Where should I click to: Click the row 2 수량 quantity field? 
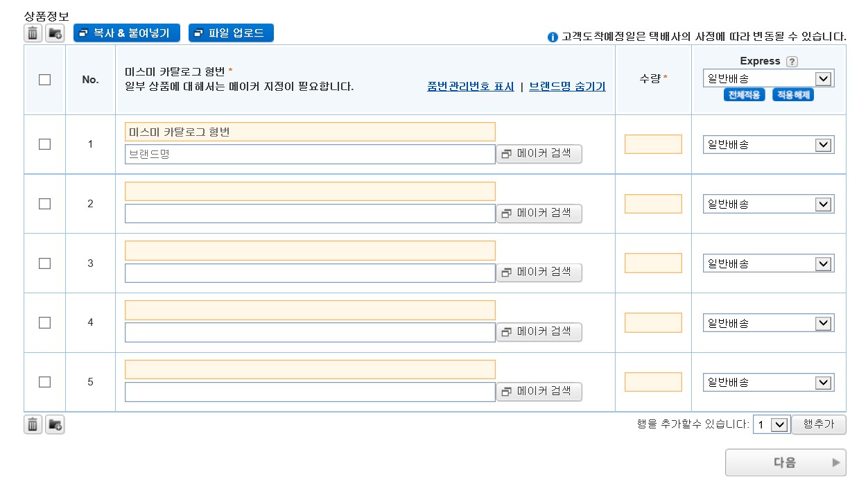(x=653, y=204)
